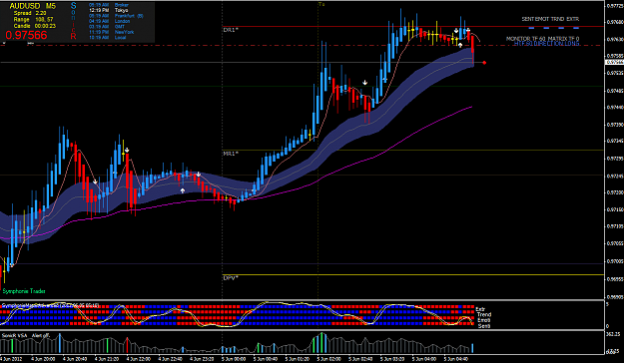Click the 5 Jun 02:00 time axis label

(329, 359)
